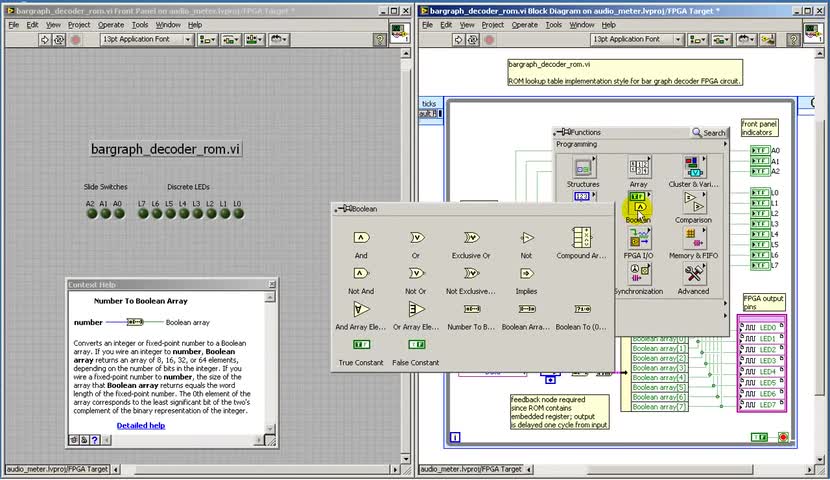The width and height of the screenshot is (830, 480).
Task: Toggle the A0 slide switch
Action: click(117, 213)
